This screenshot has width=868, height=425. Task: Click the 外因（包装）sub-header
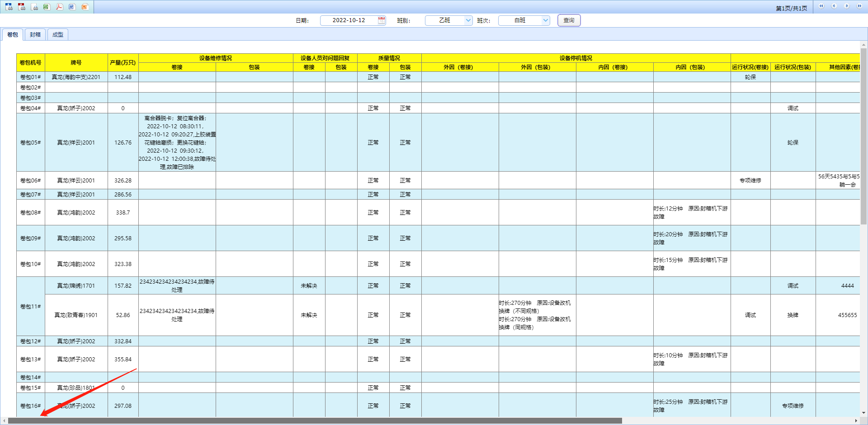[x=538, y=67]
